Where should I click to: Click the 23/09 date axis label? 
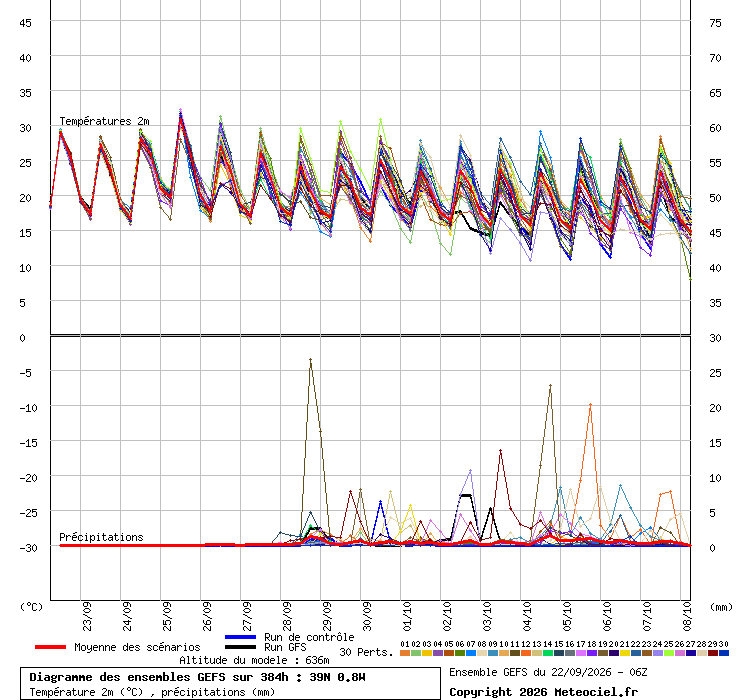(x=87, y=616)
